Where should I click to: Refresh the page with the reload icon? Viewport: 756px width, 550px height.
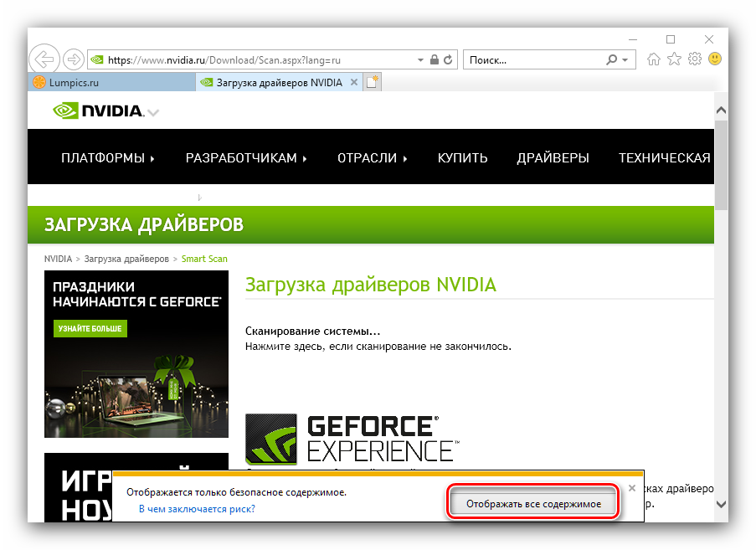click(448, 60)
